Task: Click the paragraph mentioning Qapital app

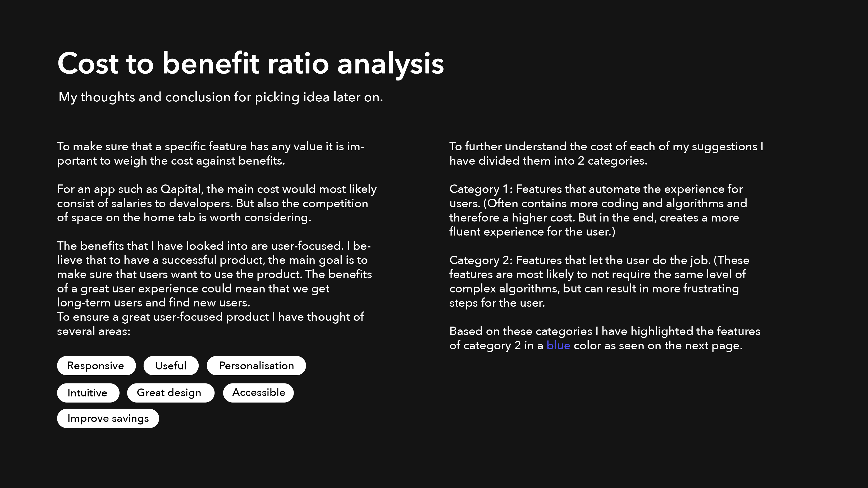Action: tap(217, 203)
